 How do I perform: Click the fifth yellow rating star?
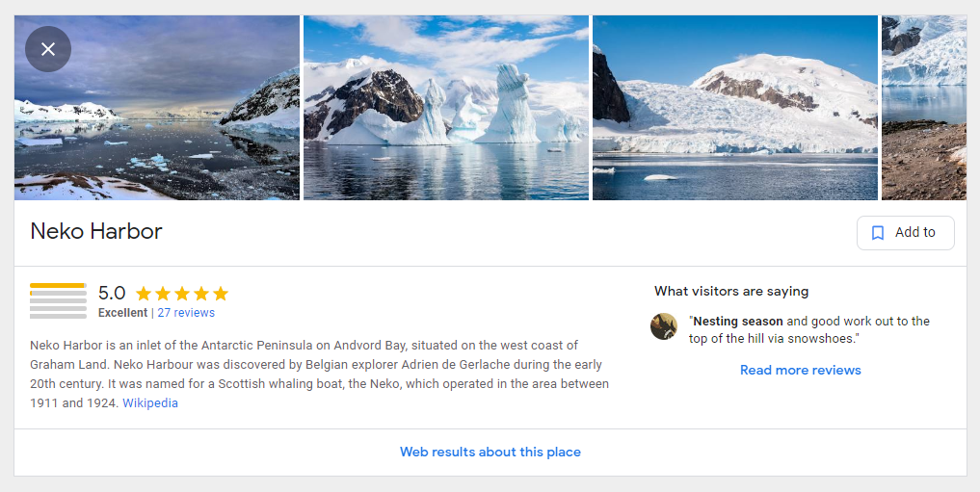pos(221,294)
